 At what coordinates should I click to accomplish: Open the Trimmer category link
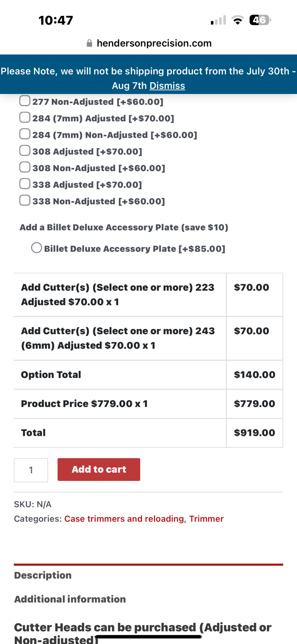pos(206,519)
